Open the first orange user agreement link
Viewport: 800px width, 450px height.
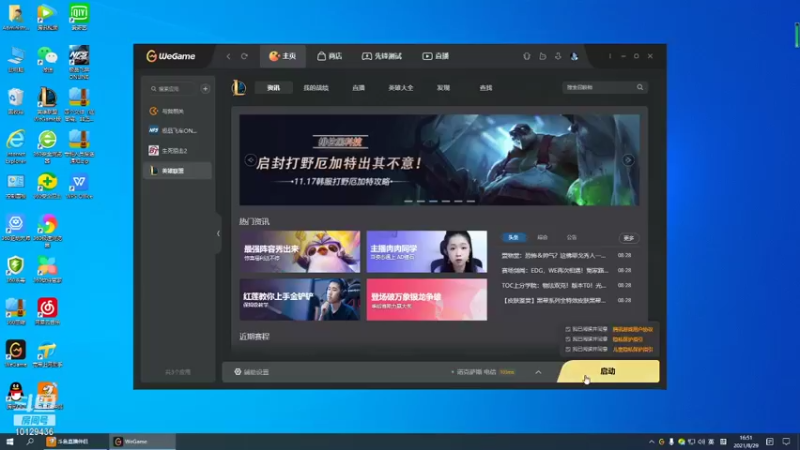pos(633,329)
